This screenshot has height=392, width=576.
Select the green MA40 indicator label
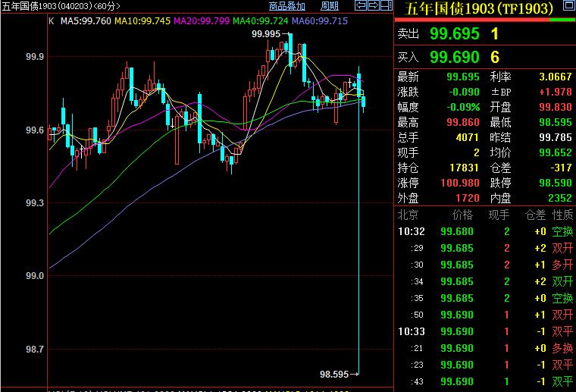click(260, 20)
